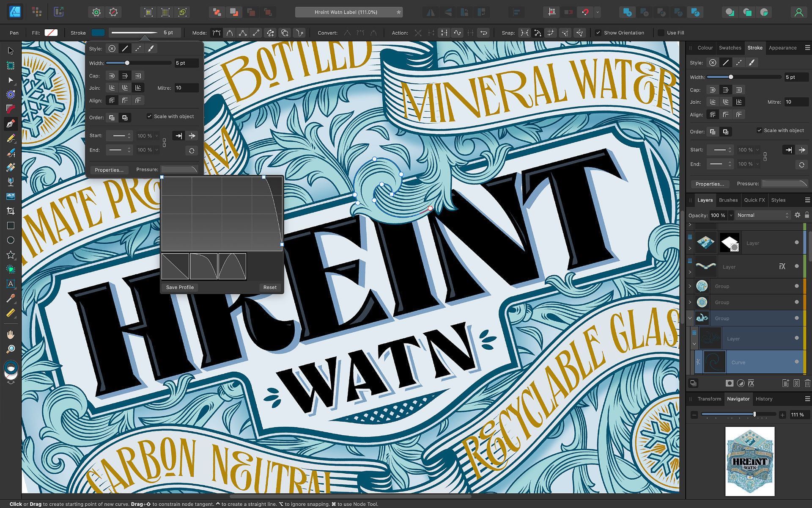
Task: Activate the Zoom tool magnifier
Action: (11, 349)
